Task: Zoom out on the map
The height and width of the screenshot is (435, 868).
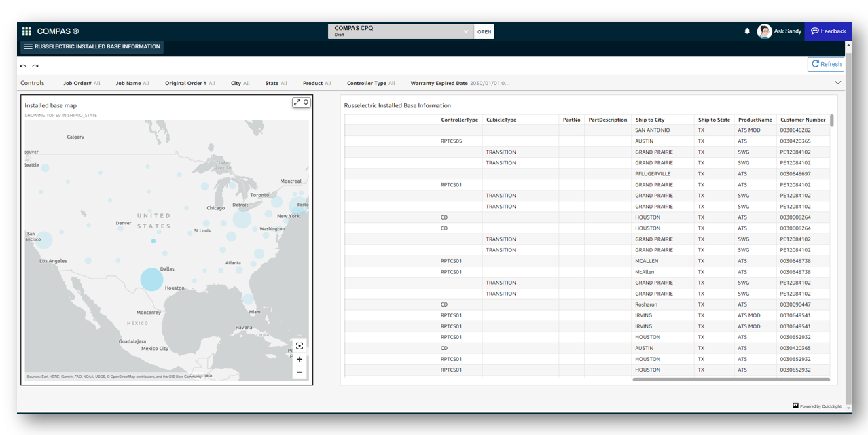Action: 300,372
